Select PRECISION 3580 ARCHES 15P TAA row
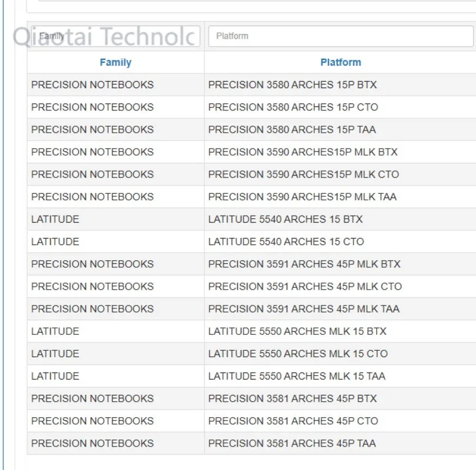Screen dimensions: 476x470 tap(252, 130)
